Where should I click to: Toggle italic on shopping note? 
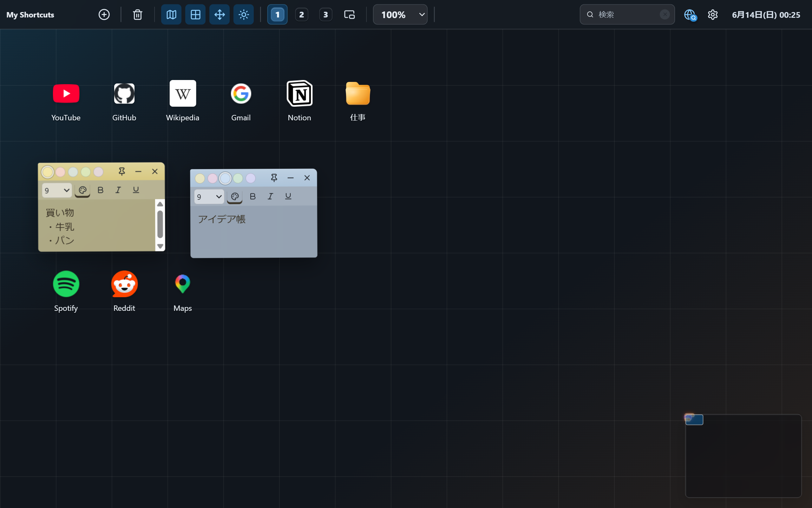[118, 190]
